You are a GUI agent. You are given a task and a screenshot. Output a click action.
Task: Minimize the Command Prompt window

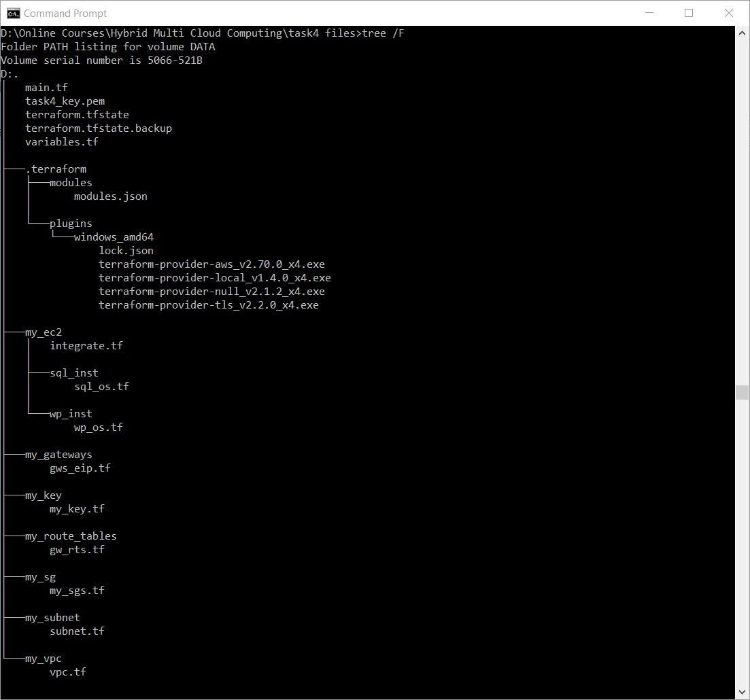649,13
